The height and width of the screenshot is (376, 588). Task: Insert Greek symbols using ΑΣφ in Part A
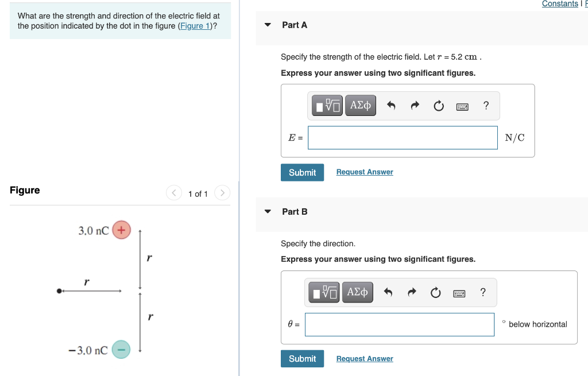pos(361,105)
